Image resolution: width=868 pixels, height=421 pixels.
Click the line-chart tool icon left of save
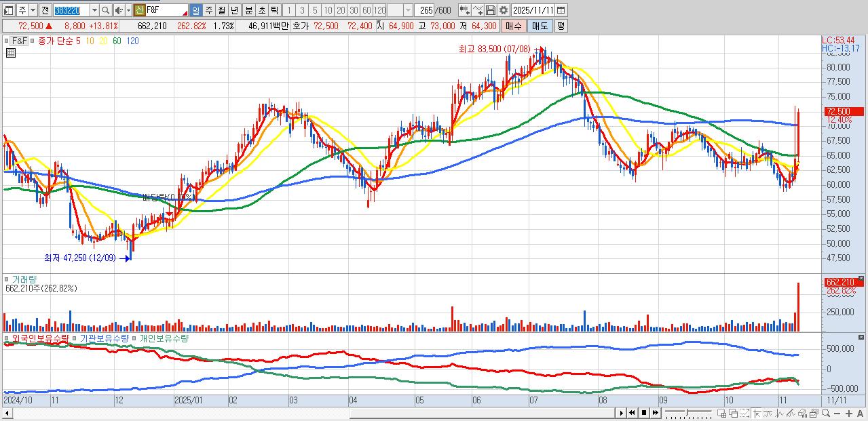[x=478, y=10]
